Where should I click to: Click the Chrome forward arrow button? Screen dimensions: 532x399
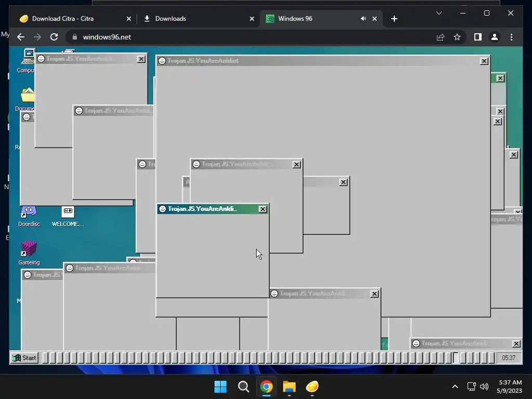pyautogui.click(x=37, y=37)
